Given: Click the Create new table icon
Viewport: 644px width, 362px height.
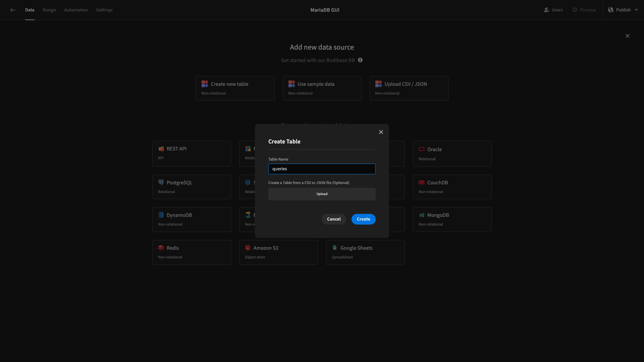Looking at the screenshot, I should (x=205, y=84).
